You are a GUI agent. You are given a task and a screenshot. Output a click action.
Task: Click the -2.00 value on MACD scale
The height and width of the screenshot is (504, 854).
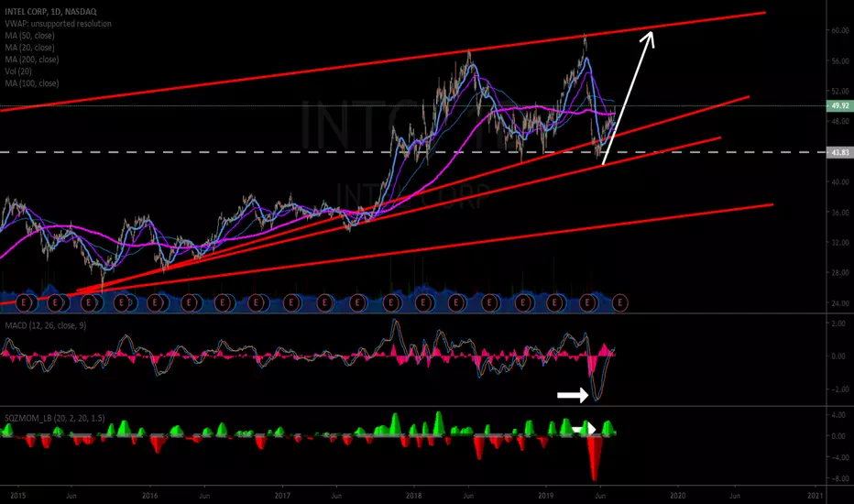click(x=838, y=389)
